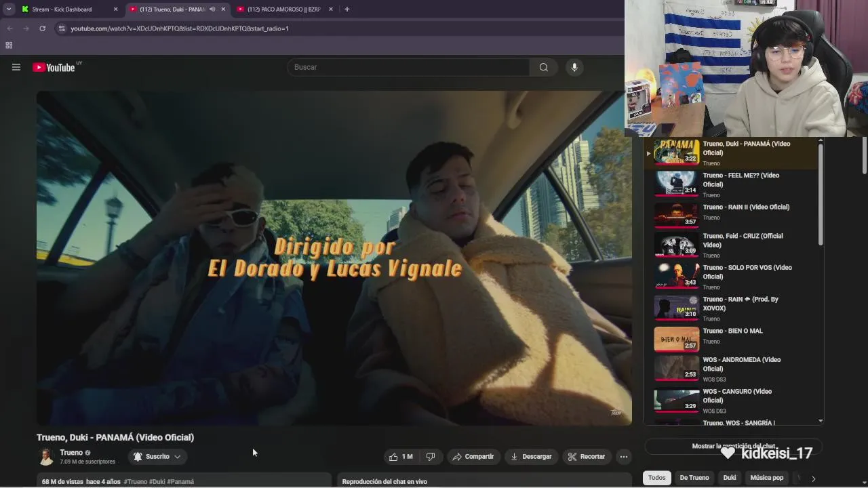The image size is (868, 488).
Task: Open new browser tab with plus
Action: 347,9
